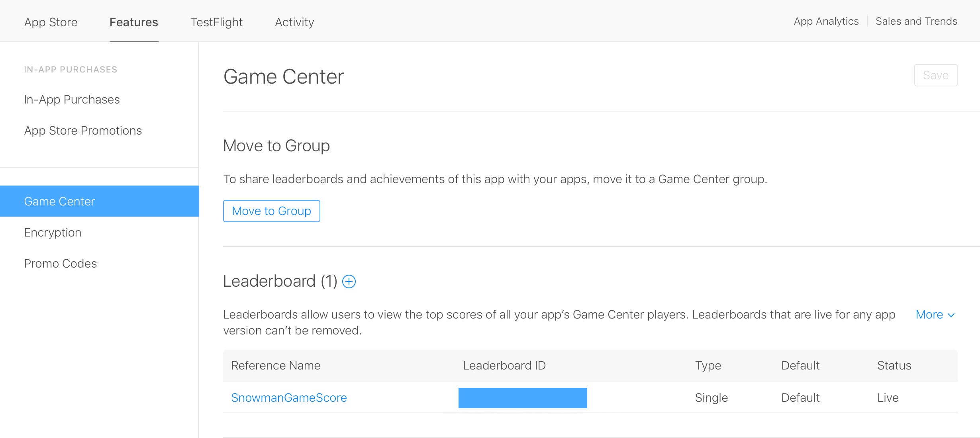Click the Default column header
Viewport: 980px width, 438px height.
click(800, 366)
